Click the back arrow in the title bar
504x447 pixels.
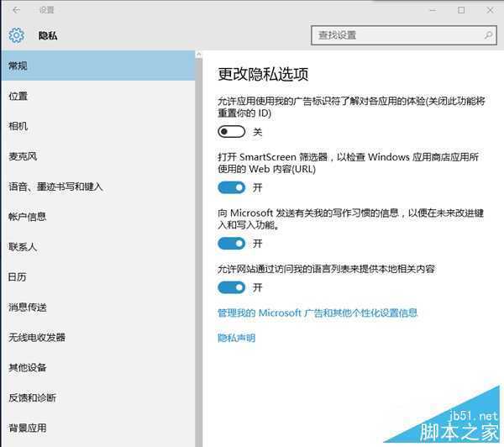pos(16,10)
